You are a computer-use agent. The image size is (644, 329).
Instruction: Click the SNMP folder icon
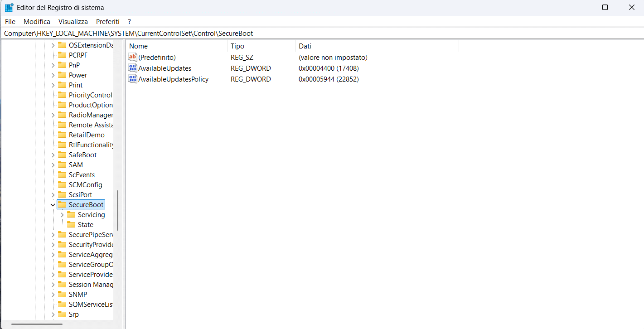pos(62,295)
